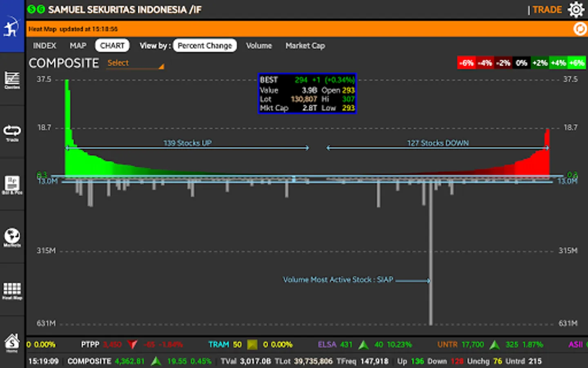Viewport: 588px width, 368px height.
Task: Click the TFreq 147,918 status entry
Action: click(x=362, y=361)
